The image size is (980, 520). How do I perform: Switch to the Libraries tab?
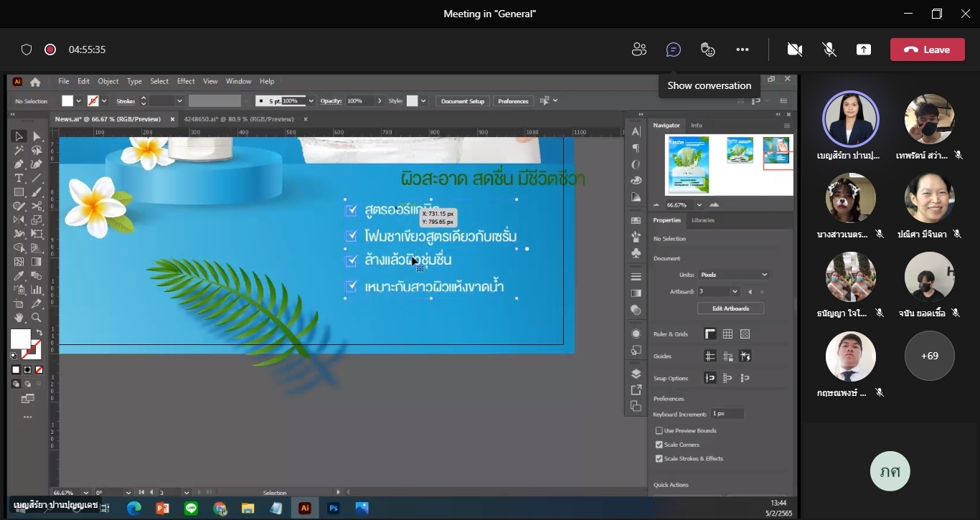(x=703, y=220)
